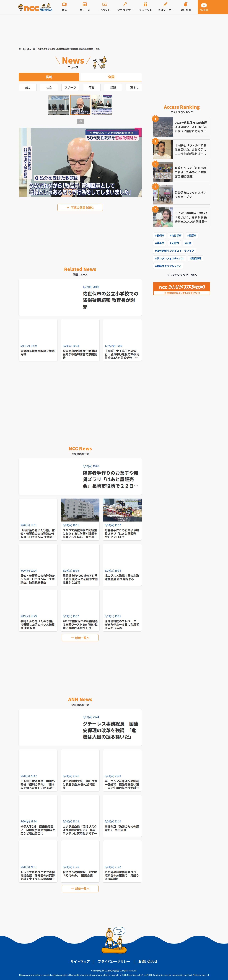Click the 写真の記事を読む button

[80, 207]
